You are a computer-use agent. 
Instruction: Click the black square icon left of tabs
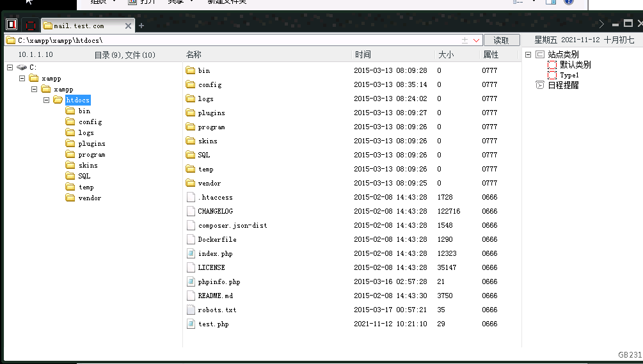click(12, 24)
